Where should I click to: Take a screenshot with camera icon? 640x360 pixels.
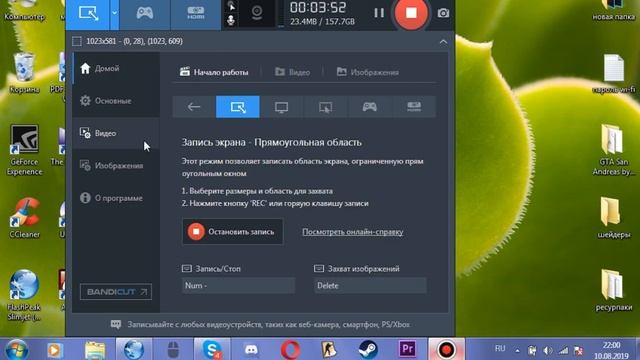(443, 13)
